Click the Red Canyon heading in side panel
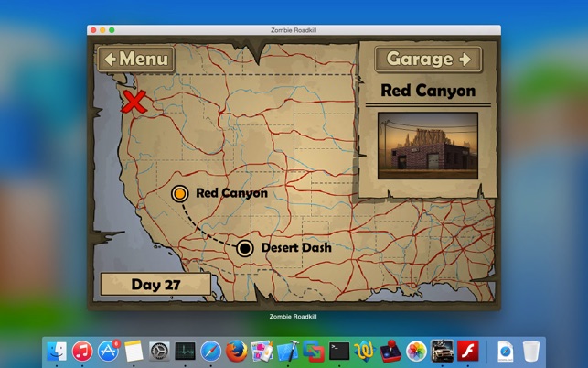The image size is (588, 368). (x=428, y=91)
